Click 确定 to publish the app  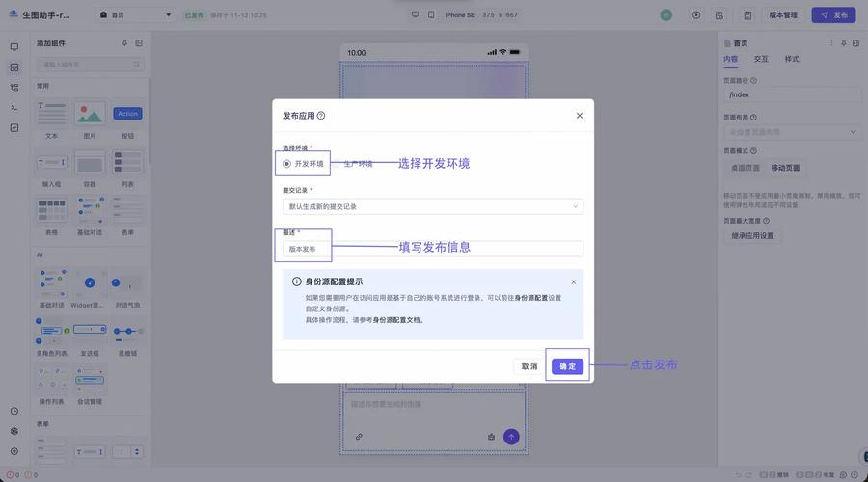coord(567,366)
